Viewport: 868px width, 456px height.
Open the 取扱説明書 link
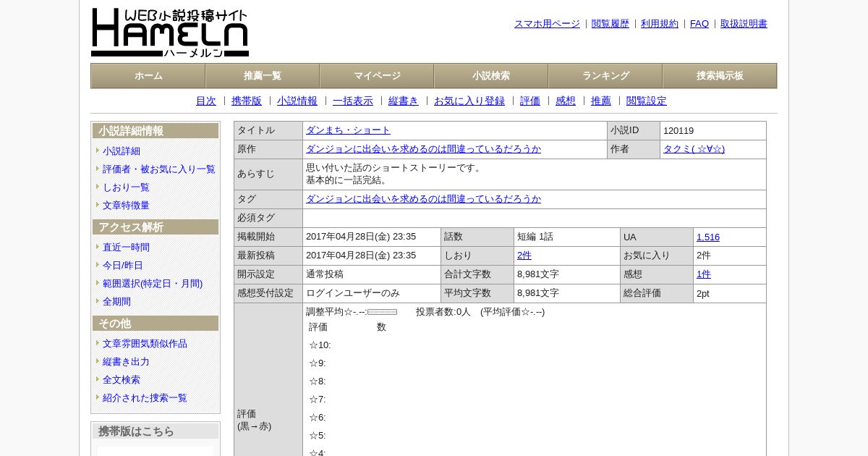pyautogui.click(x=744, y=24)
